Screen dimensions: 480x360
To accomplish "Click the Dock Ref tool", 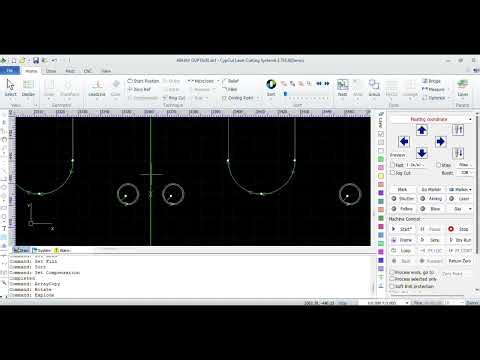I will coord(139,89).
